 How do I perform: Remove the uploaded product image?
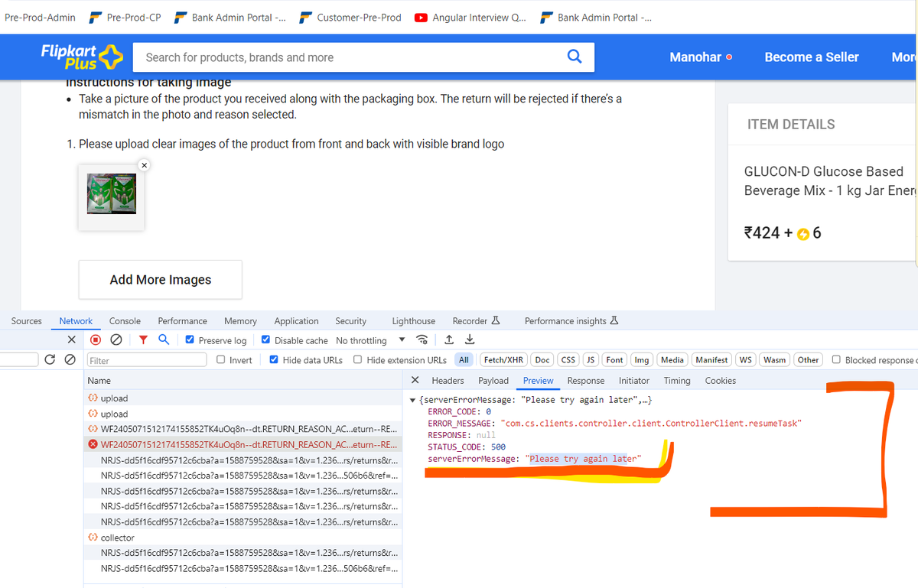click(144, 164)
